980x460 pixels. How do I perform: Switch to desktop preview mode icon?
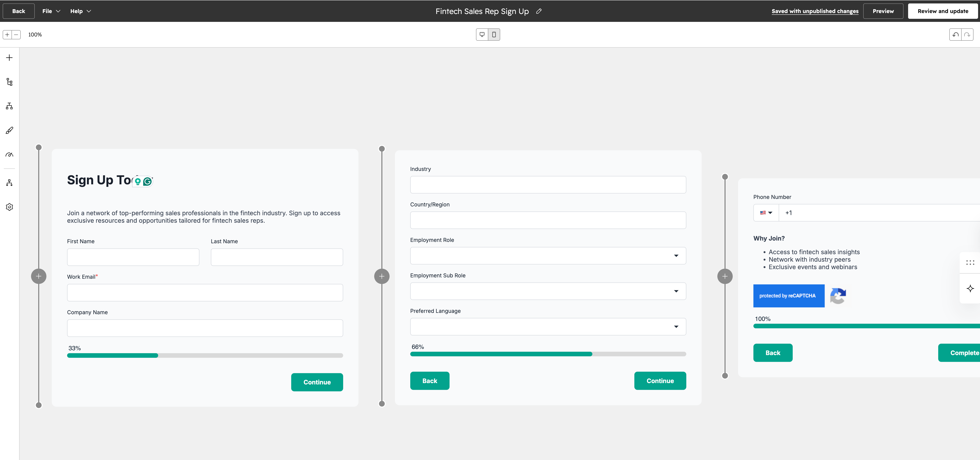click(482, 35)
